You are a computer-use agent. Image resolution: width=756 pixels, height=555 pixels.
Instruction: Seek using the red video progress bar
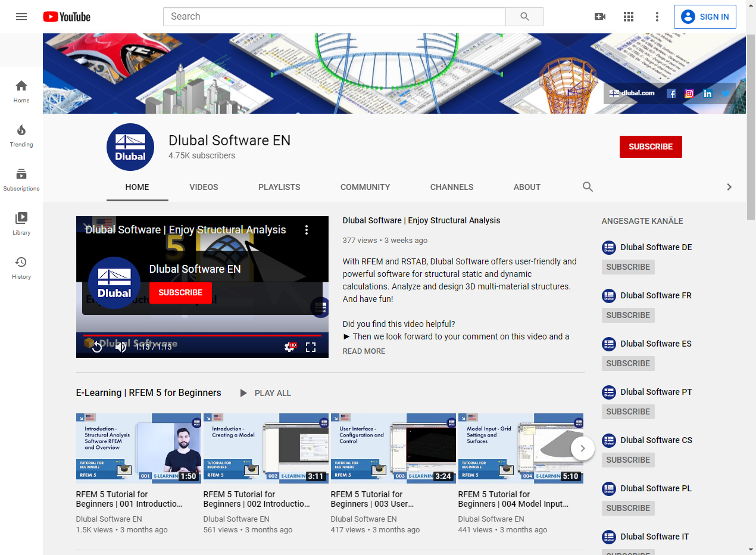[202, 335]
